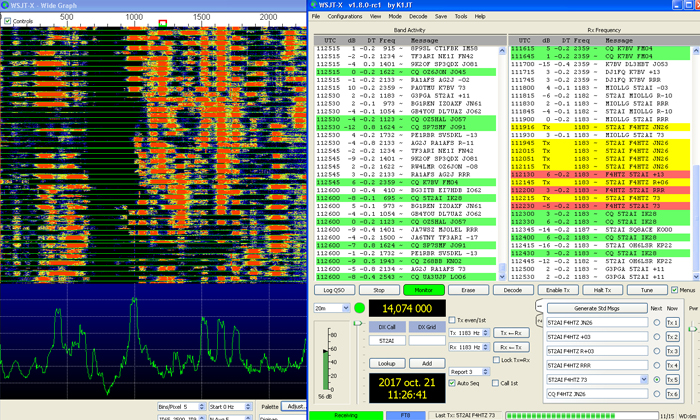Disable the Auto Seq checkbox
Viewport: 700px width, 420px height.
point(452,383)
